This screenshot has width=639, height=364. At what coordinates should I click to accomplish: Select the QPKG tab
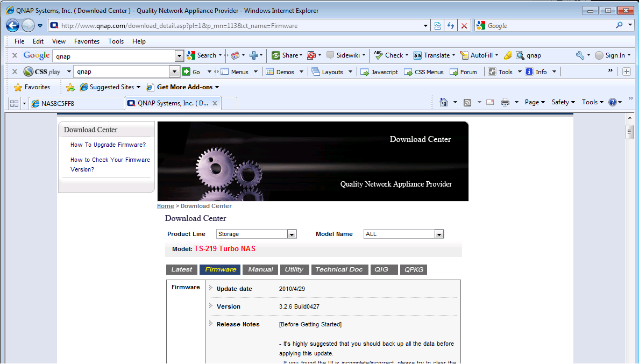pyautogui.click(x=414, y=269)
